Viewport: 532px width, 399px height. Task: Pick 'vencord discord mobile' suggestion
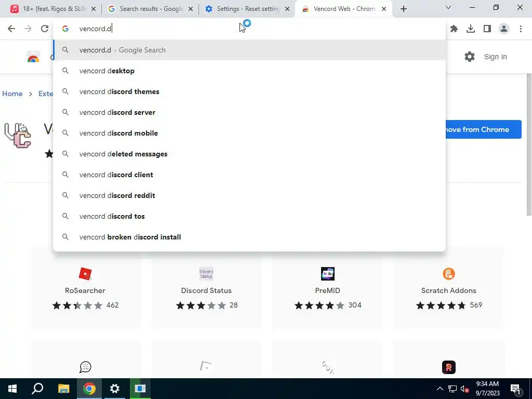pyautogui.click(x=249, y=133)
